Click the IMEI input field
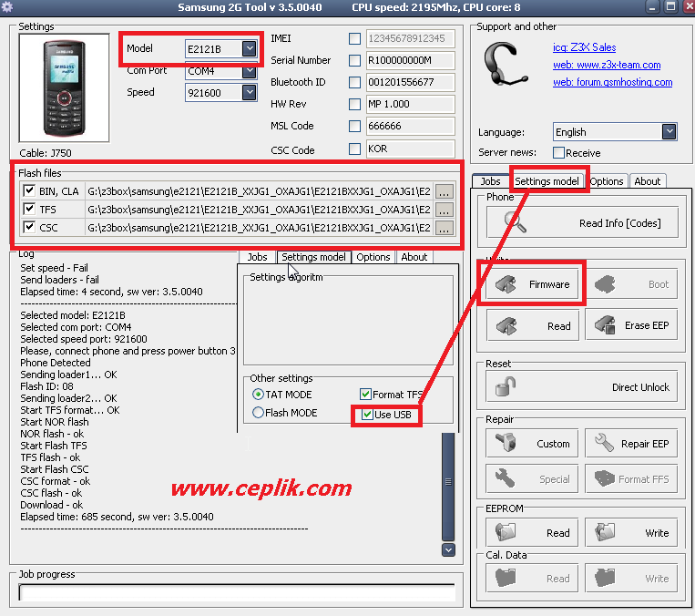 (411, 38)
